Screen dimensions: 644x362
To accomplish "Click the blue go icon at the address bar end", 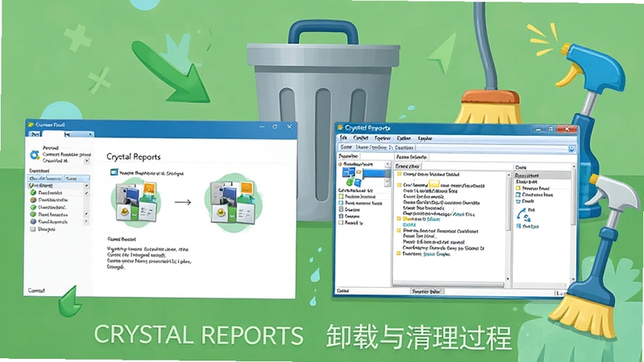I will [x=572, y=149].
